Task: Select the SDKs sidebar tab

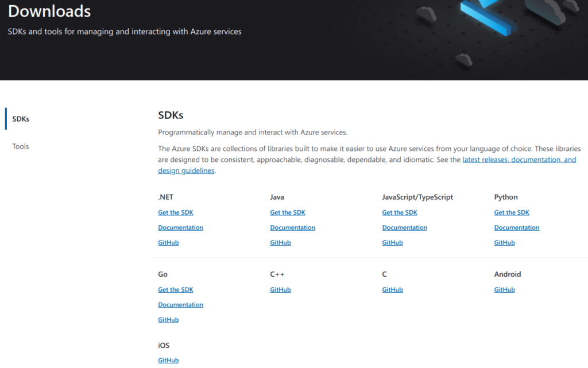Action: 21,119
